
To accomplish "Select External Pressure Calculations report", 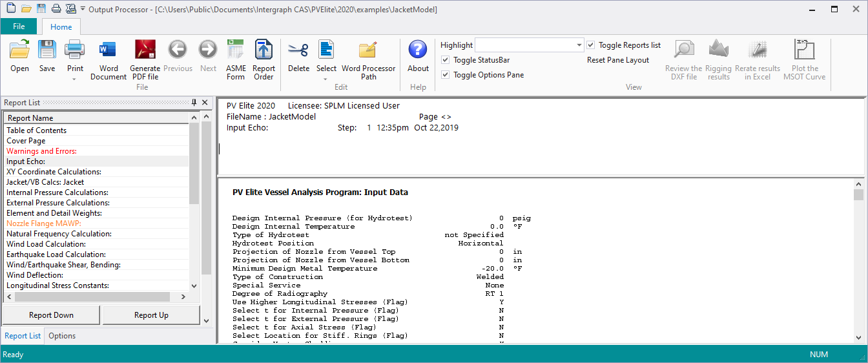I will pos(96,203).
